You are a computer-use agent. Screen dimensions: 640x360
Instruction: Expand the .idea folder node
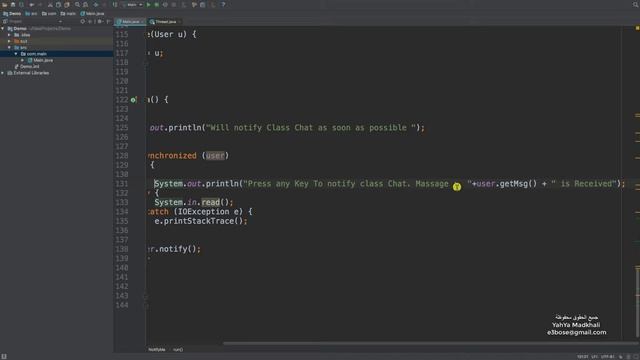click(9, 35)
